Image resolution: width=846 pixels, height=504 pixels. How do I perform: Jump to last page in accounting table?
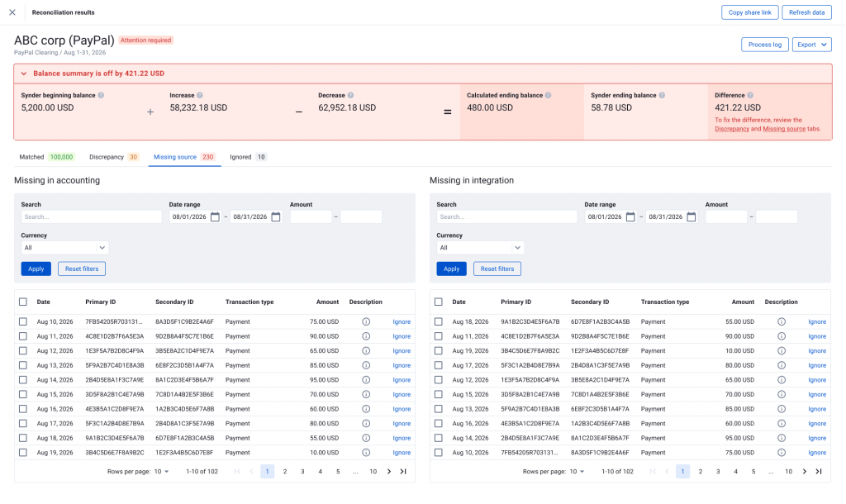(403, 471)
